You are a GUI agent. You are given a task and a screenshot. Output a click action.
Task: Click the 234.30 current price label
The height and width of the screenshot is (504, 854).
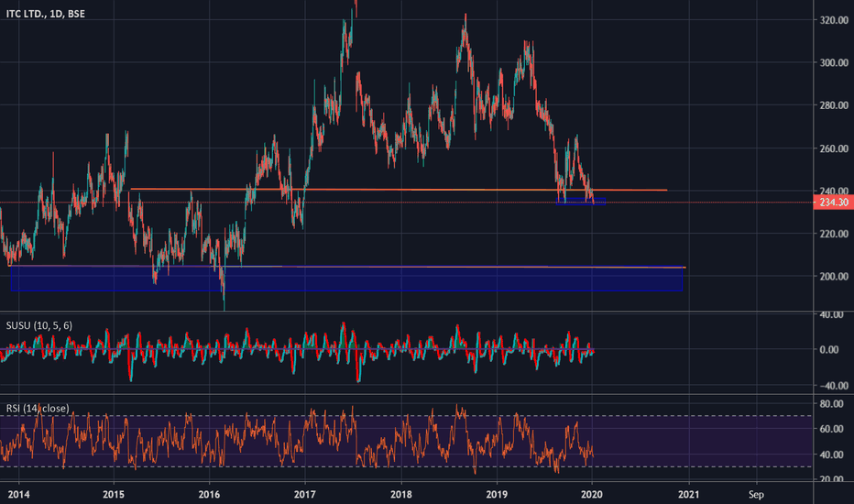pos(833,203)
